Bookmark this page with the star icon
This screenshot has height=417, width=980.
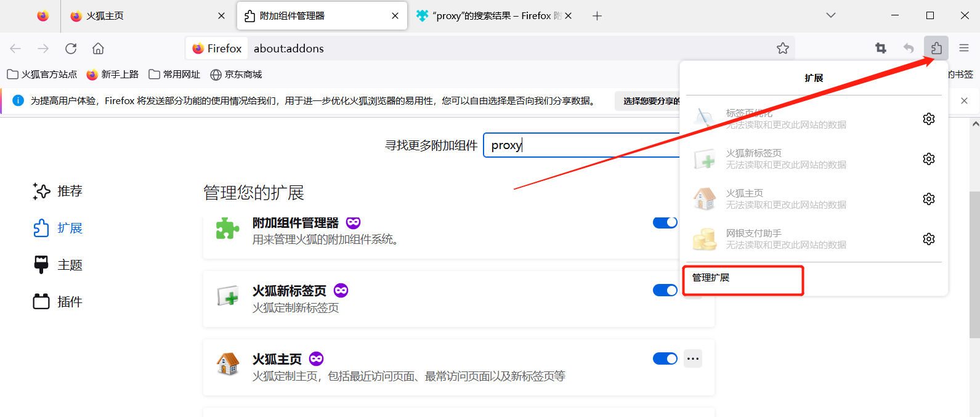783,48
